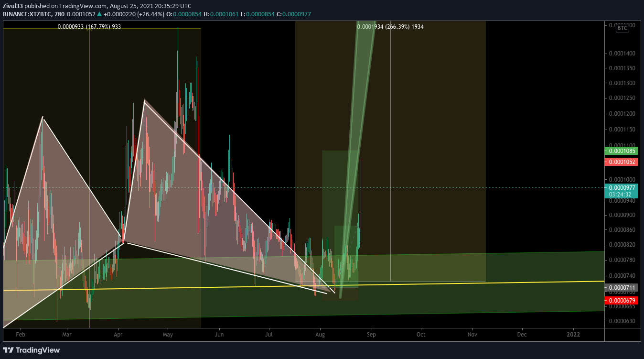This screenshot has width=644, height=359.
Task: Click the Jul label on time axis
Action: [269, 335]
